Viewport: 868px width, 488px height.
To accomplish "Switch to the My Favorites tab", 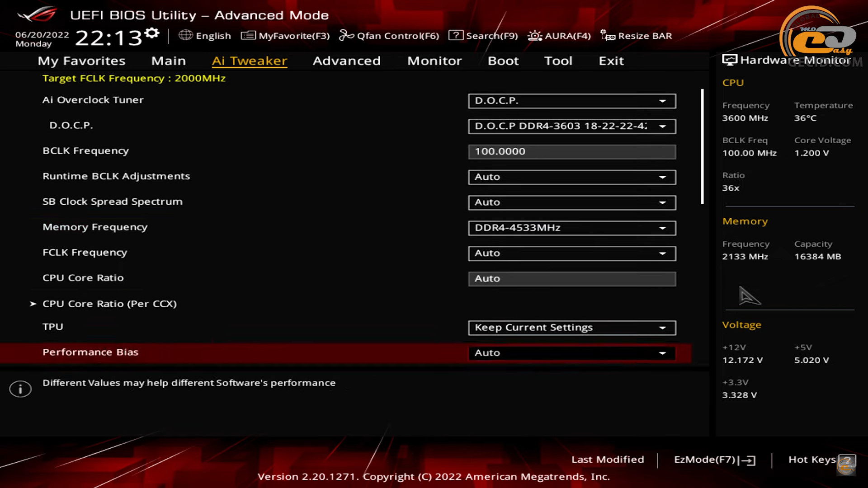I will (81, 61).
